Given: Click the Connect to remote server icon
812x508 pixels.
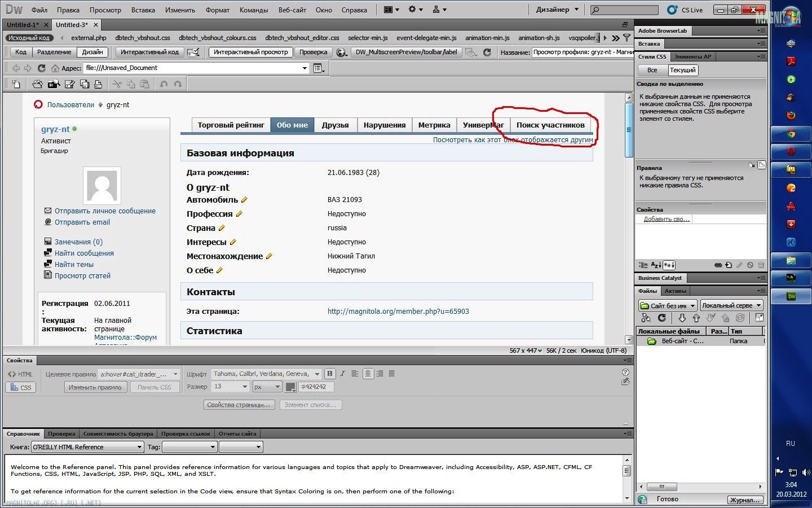Looking at the screenshot, I should (x=646, y=318).
